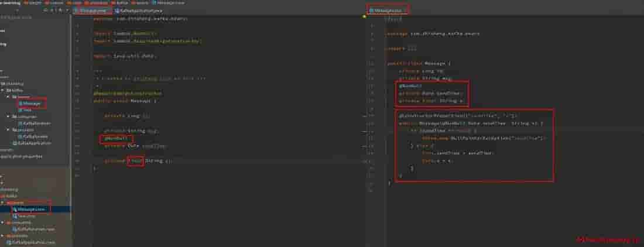The height and width of the screenshot is (247, 644).
Task: Click the yellow intention bulb in right editor
Action: 365,16
